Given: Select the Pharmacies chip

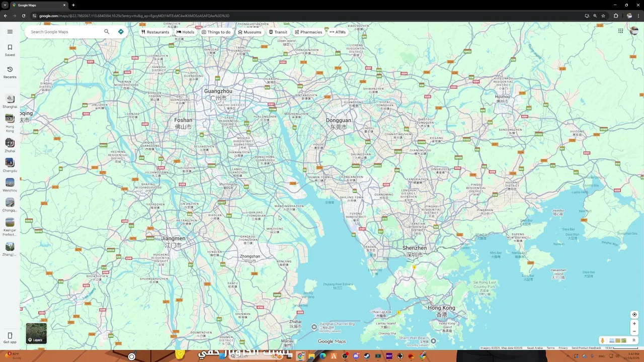Looking at the screenshot, I should click(308, 32).
